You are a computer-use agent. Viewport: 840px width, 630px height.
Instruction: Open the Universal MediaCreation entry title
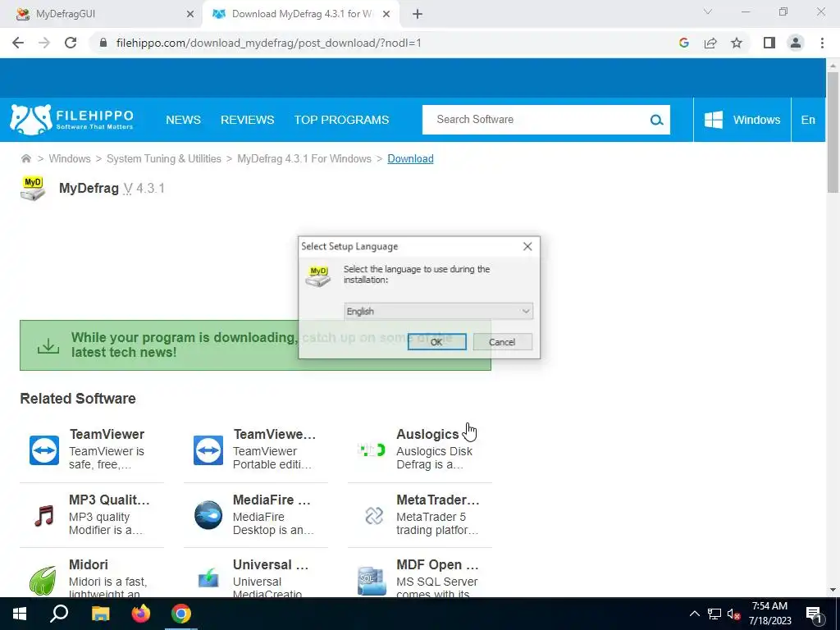tap(271, 564)
